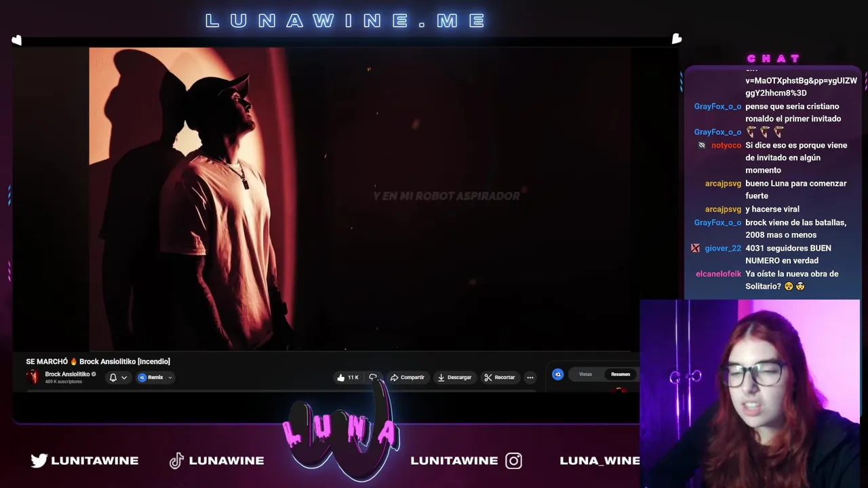Viewport: 868px width, 488px height.
Task: Click arcajpsvg username beside 'y hacerse viral'
Action: [x=723, y=209]
